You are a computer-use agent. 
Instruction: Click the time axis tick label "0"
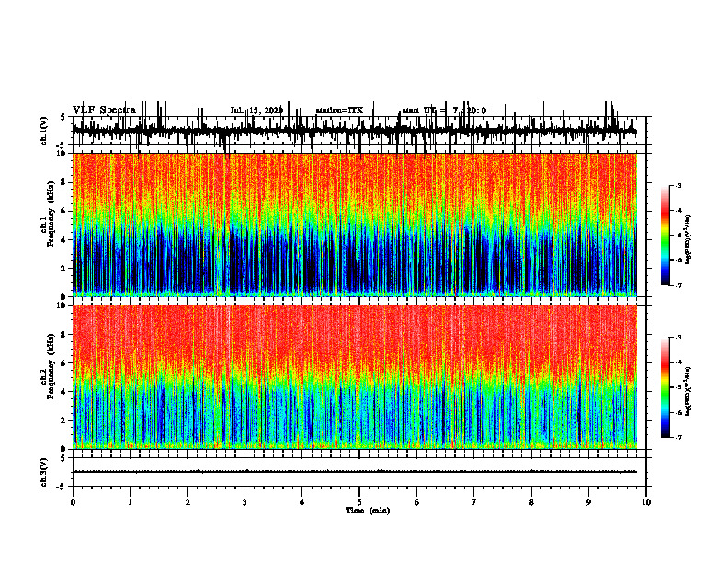(73, 502)
